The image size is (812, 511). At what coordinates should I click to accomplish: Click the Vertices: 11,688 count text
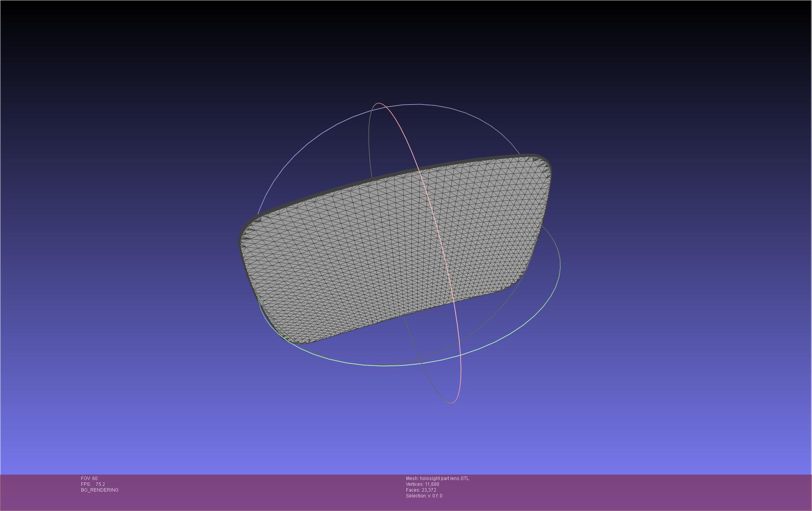422,484
